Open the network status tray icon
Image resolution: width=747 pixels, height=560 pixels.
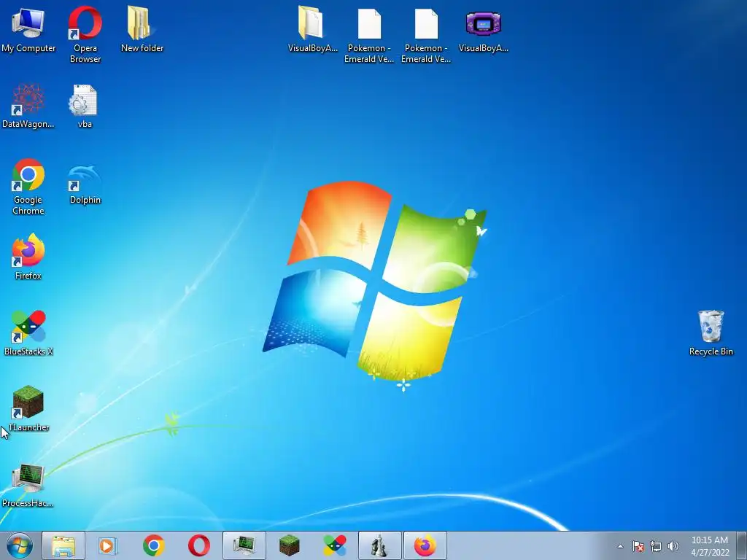656,546
